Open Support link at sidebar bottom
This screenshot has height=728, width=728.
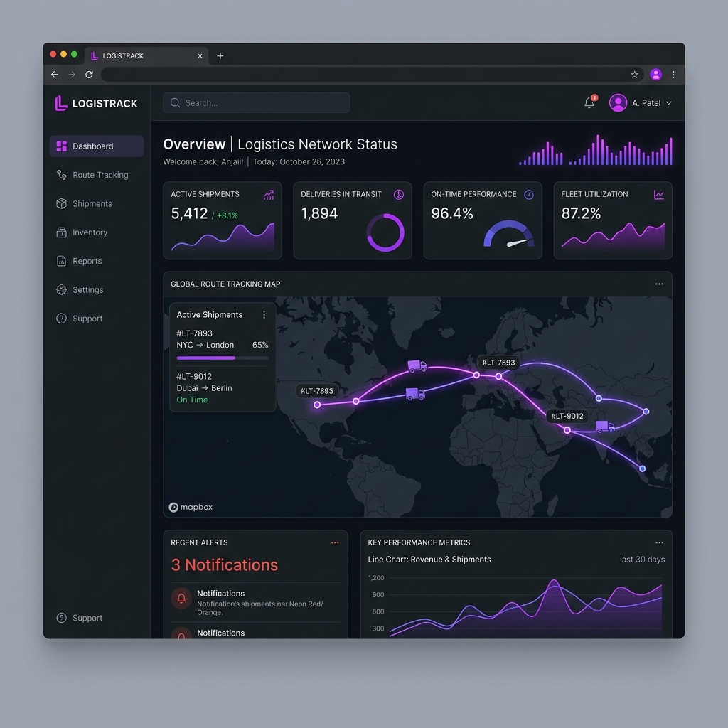coord(80,618)
